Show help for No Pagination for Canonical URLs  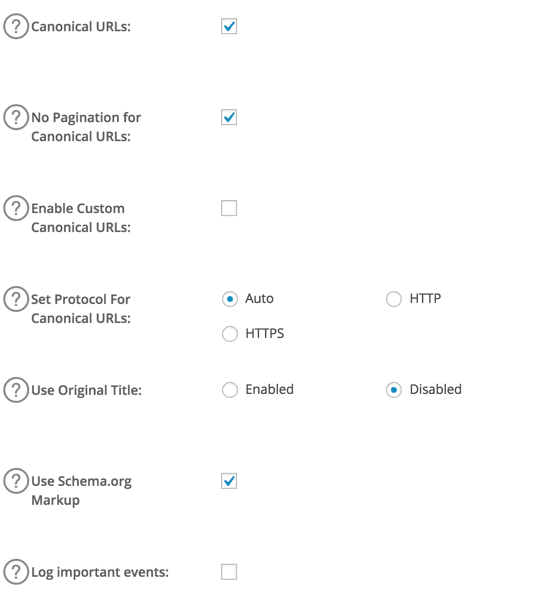click(16, 117)
